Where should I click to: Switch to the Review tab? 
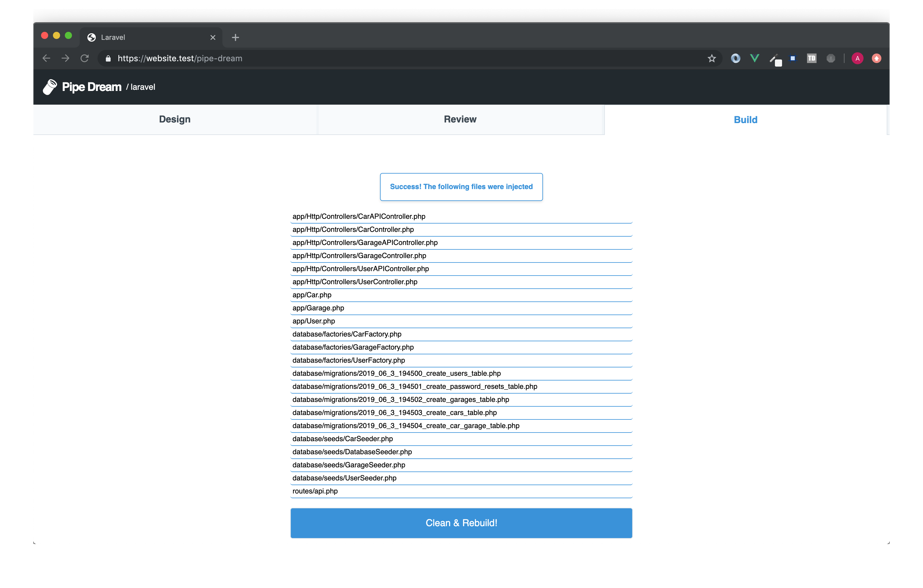click(460, 119)
